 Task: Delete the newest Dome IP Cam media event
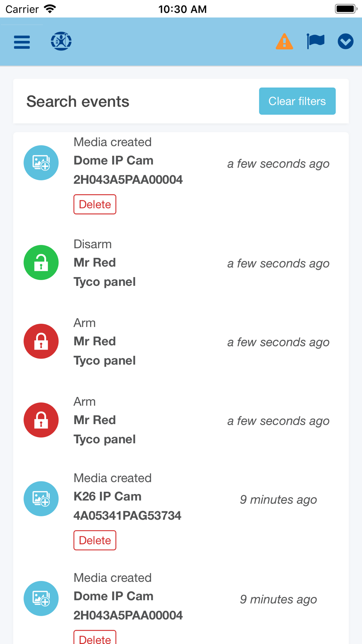tap(95, 204)
